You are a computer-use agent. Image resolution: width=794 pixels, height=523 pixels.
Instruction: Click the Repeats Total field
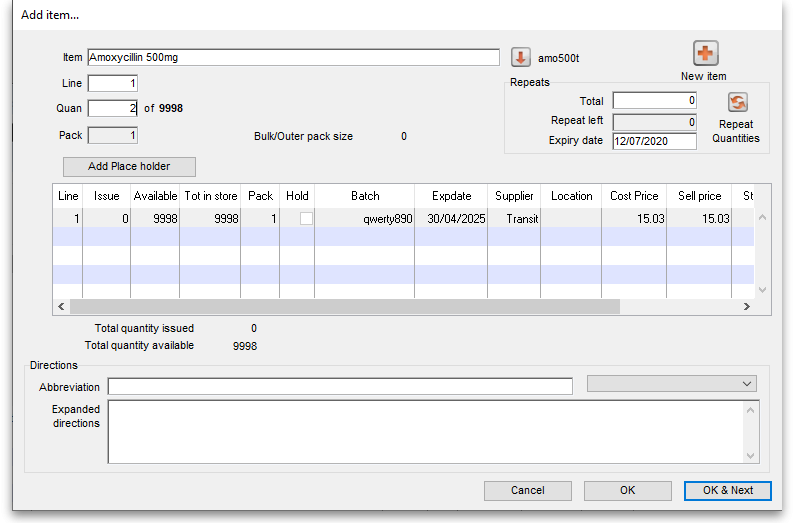(654, 101)
